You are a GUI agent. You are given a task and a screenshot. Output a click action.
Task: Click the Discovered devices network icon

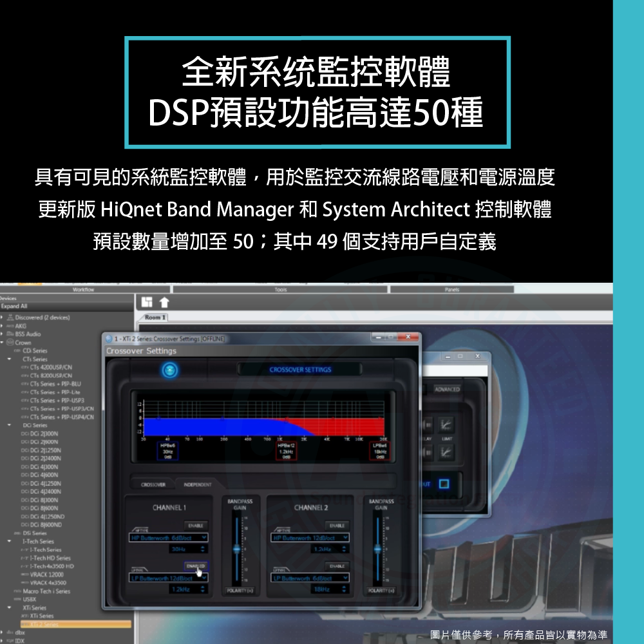click(10, 317)
